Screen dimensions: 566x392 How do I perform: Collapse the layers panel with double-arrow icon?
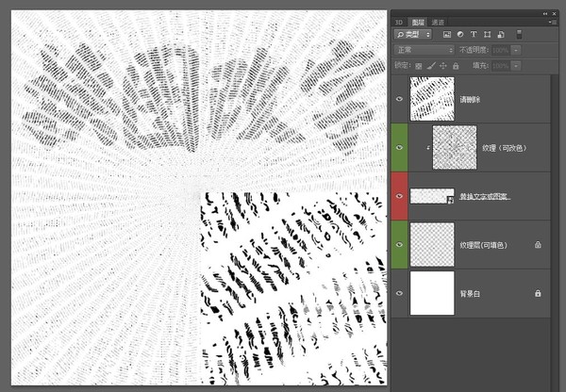(x=545, y=14)
